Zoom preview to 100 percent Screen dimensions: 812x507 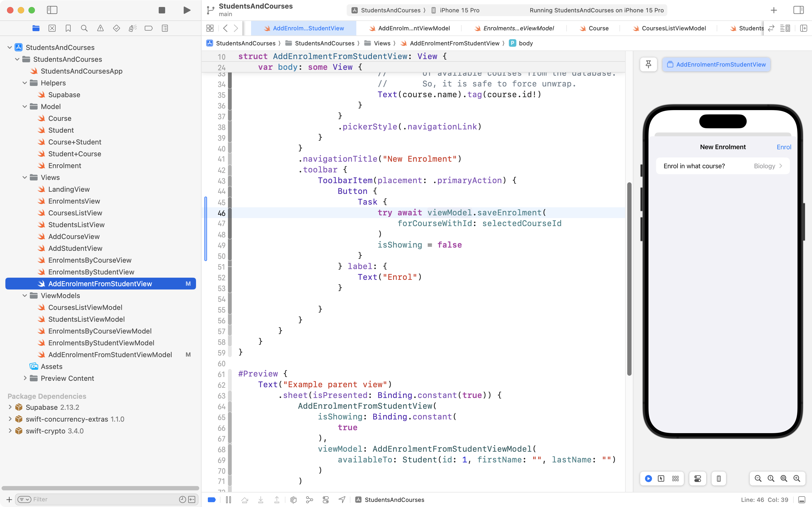[x=770, y=479]
